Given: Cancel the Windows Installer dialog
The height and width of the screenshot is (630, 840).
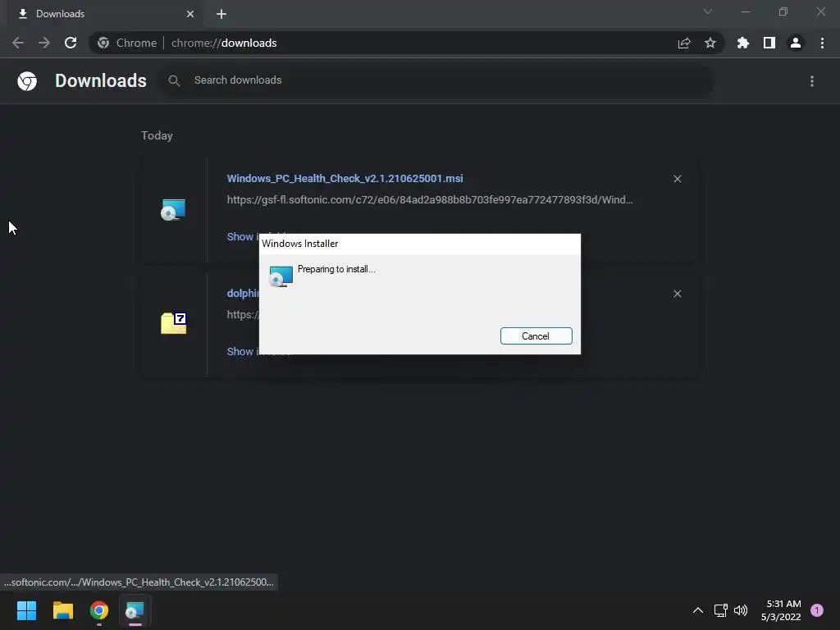Looking at the screenshot, I should [x=536, y=336].
